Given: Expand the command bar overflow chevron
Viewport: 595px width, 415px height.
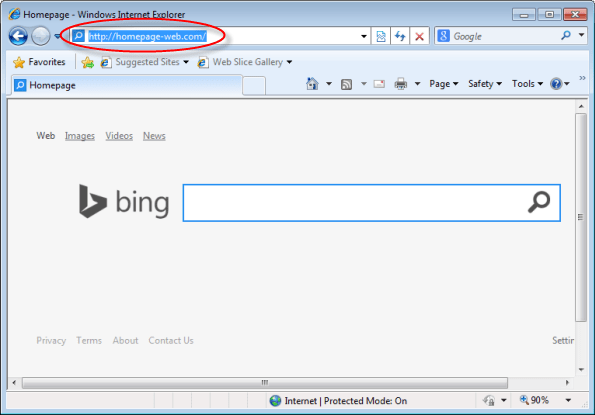Looking at the screenshot, I should (x=582, y=78).
